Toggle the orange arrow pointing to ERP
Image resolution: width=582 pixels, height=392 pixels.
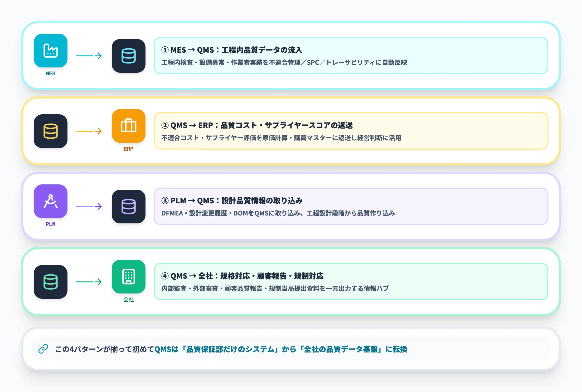coord(89,131)
